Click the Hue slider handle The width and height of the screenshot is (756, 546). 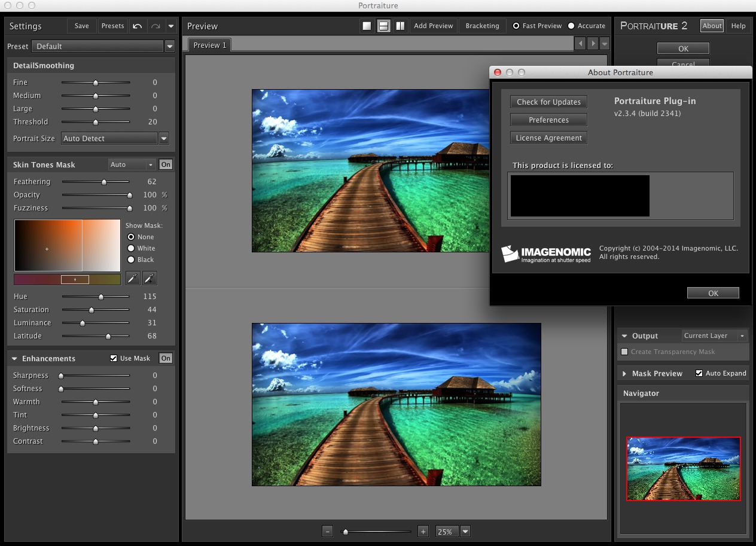tap(101, 297)
